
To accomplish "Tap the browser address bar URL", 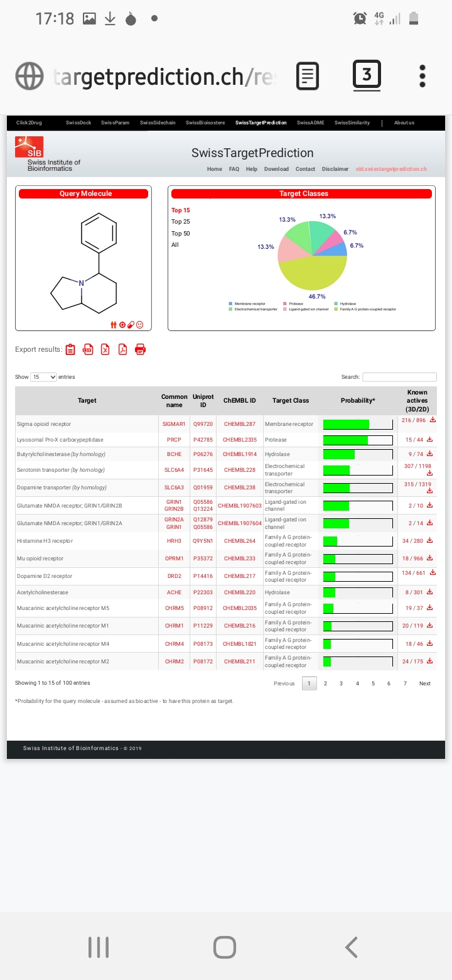I will tap(164, 77).
